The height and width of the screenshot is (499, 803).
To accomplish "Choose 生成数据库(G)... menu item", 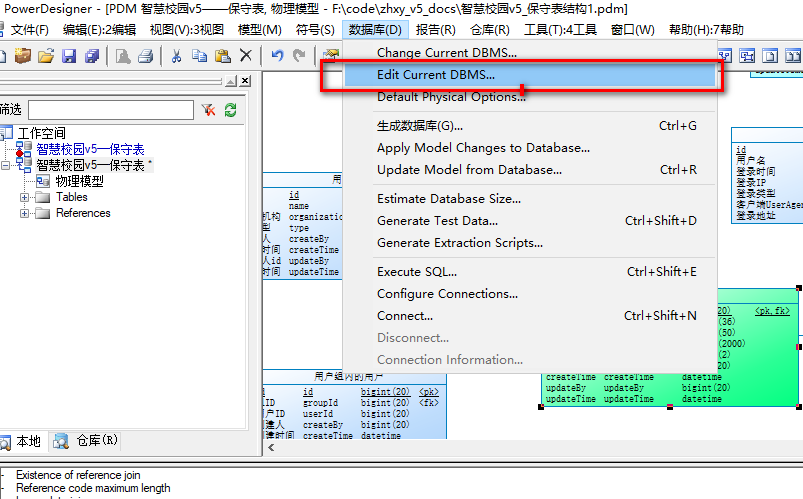I will [530, 126].
